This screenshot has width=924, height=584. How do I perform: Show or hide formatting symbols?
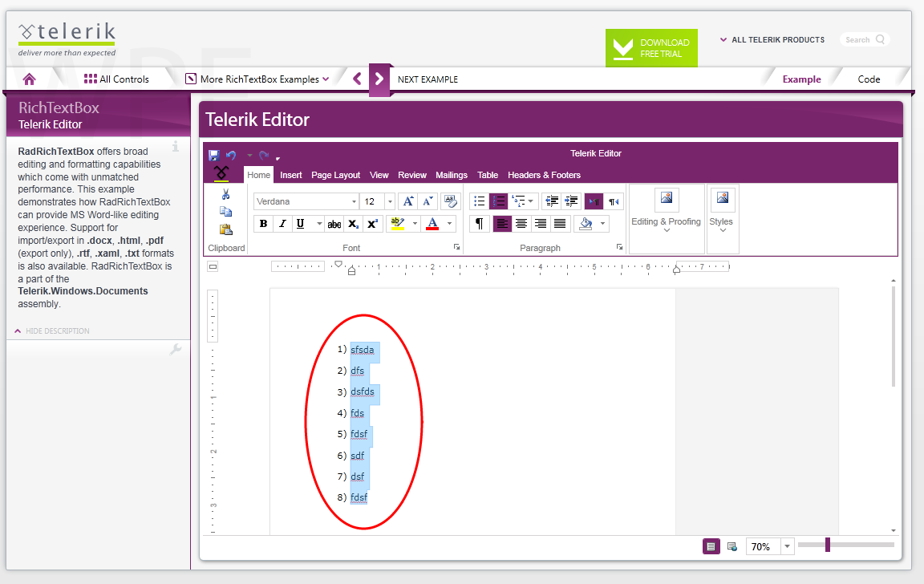[479, 224]
